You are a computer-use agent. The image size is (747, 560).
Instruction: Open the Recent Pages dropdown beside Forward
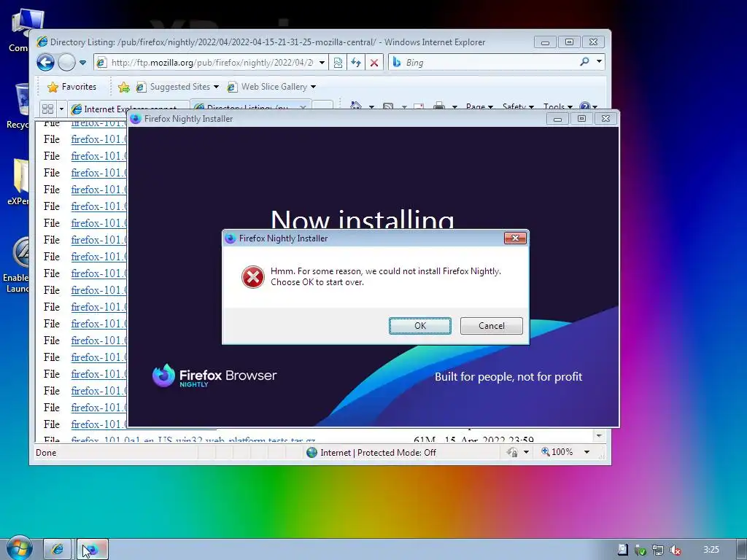click(82, 63)
